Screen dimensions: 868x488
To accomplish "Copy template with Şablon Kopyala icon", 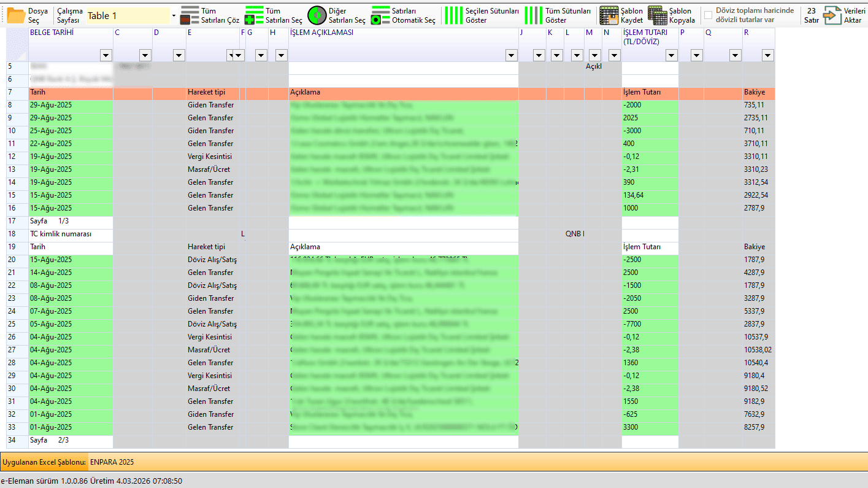I will (657, 15).
